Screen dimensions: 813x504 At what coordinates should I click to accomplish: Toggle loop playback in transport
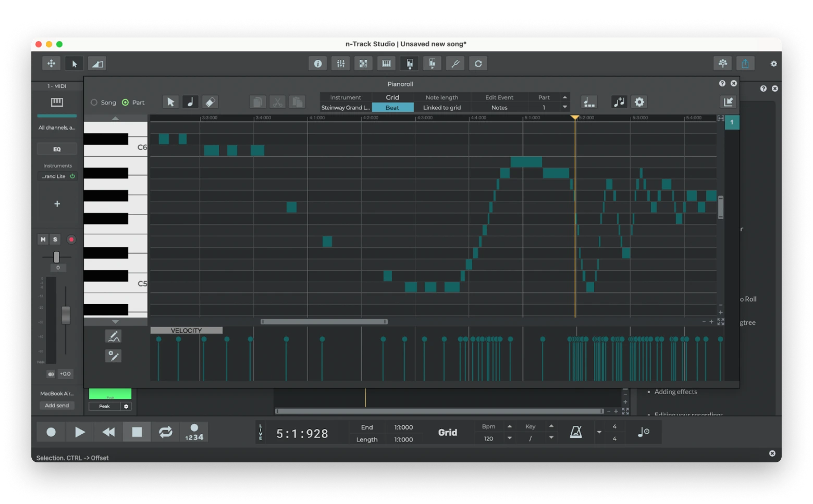pyautogui.click(x=165, y=432)
